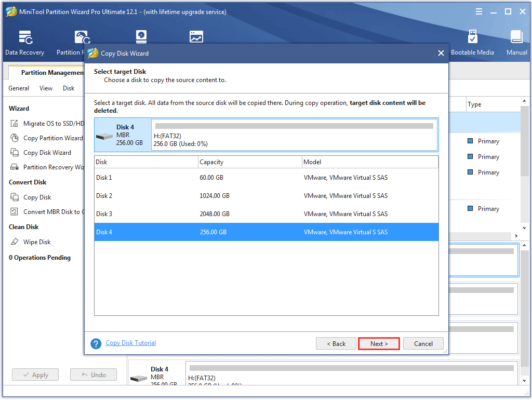Sort by the Disk column header
The width and height of the screenshot is (532, 400).
pyautogui.click(x=146, y=162)
